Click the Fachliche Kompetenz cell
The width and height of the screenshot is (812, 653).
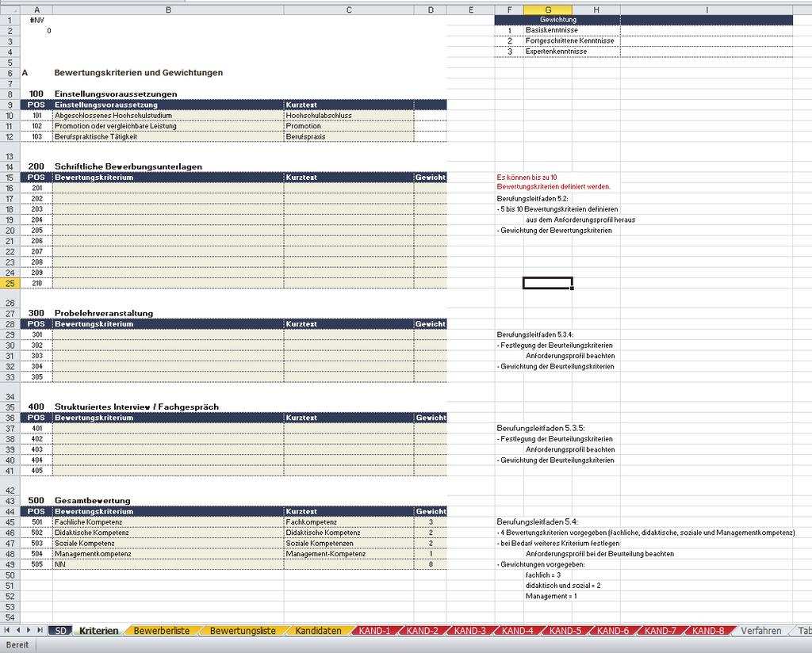(167, 522)
